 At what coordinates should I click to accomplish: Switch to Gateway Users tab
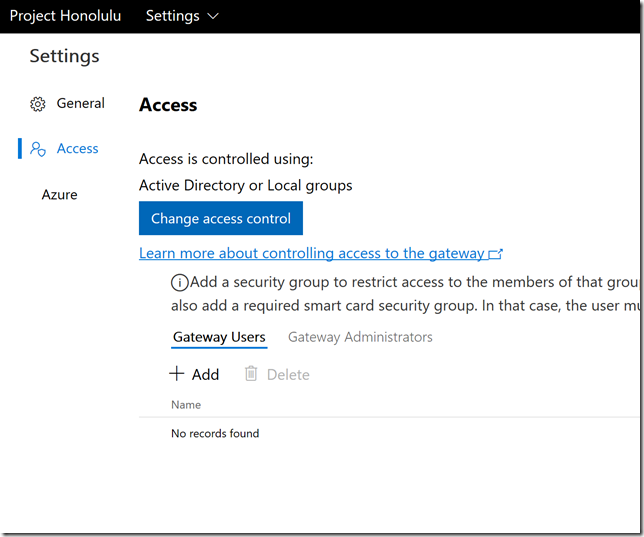(x=219, y=337)
